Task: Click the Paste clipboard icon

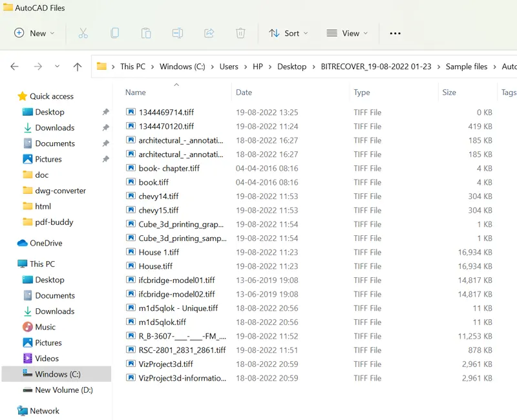Action: coord(146,33)
